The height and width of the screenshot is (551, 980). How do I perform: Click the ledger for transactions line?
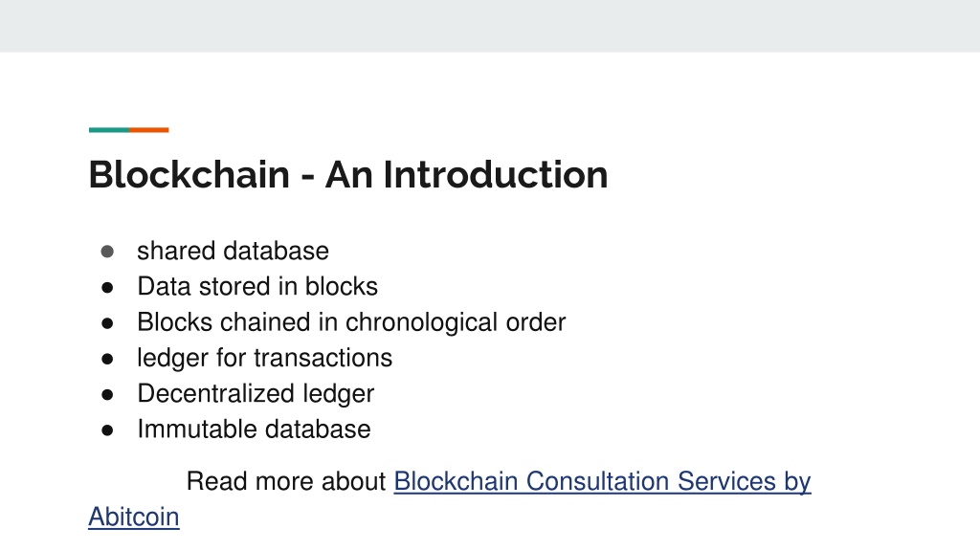coord(264,358)
